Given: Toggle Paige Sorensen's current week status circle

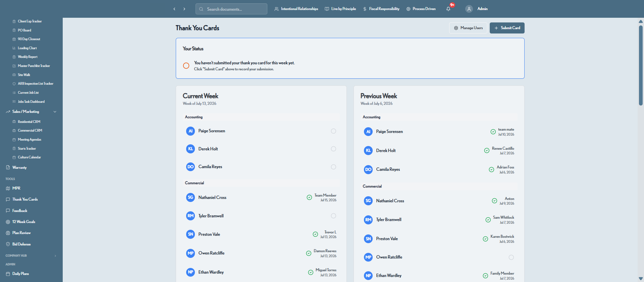Looking at the screenshot, I should (333, 131).
